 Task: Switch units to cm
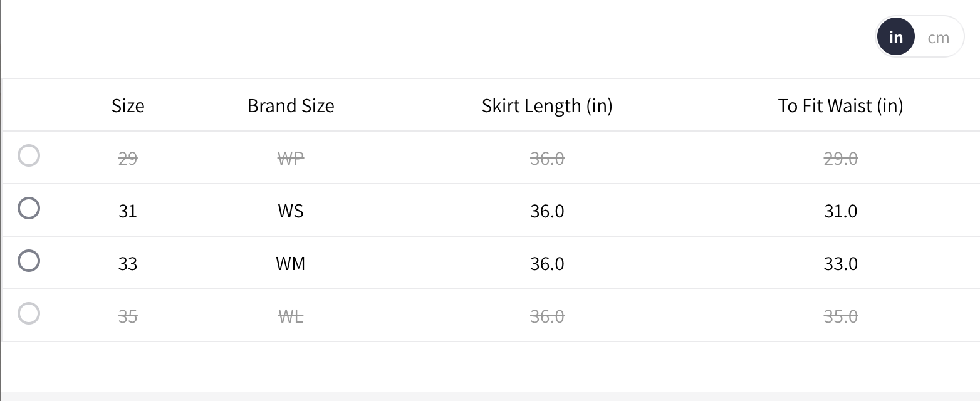coord(938,38)
